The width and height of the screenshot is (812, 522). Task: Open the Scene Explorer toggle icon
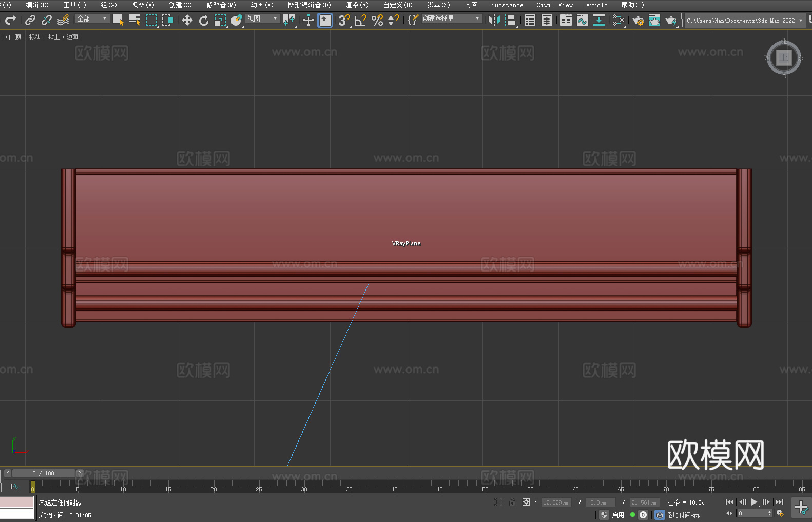click(x=530, y=20)
